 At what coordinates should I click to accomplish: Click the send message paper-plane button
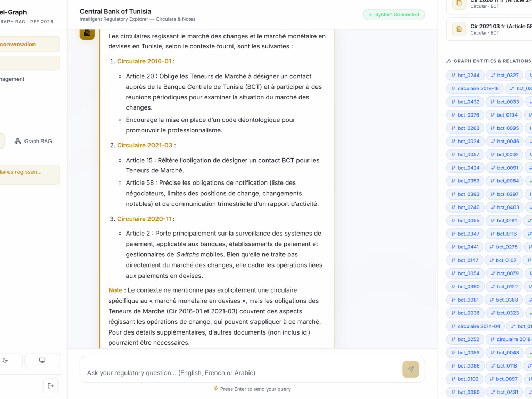click(x=411, y=369)
